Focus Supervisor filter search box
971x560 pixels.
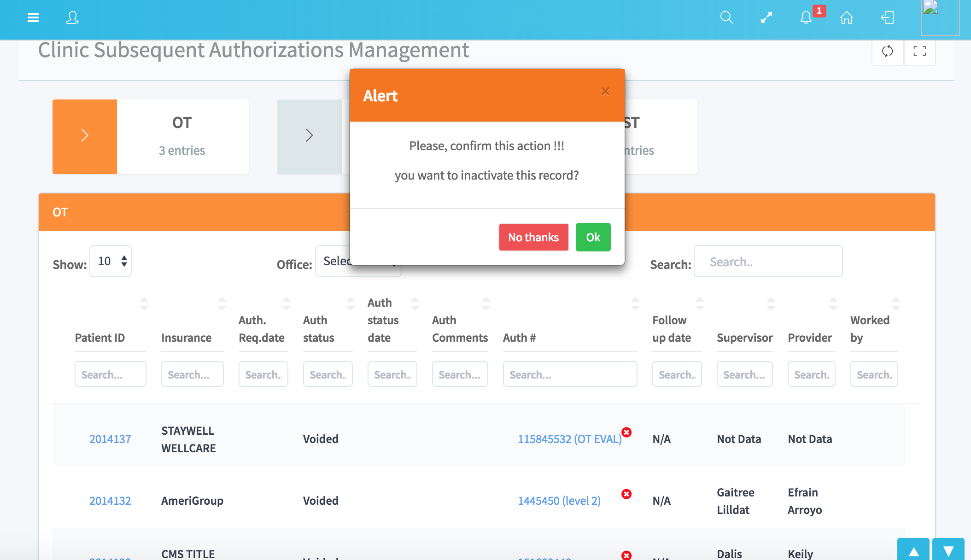click(x=745, y=374)
